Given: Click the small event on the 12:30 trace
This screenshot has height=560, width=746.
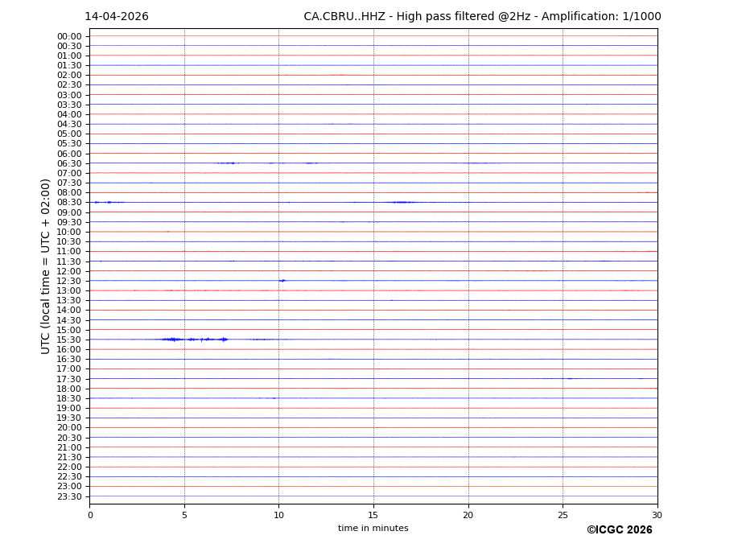Looking at the screenshot, I should tap(282, 280).
